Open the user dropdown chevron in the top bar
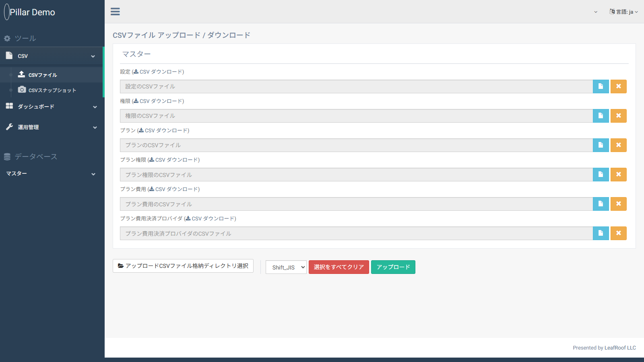The height and width of the screenshot is (362, 644). click(596, 12)
